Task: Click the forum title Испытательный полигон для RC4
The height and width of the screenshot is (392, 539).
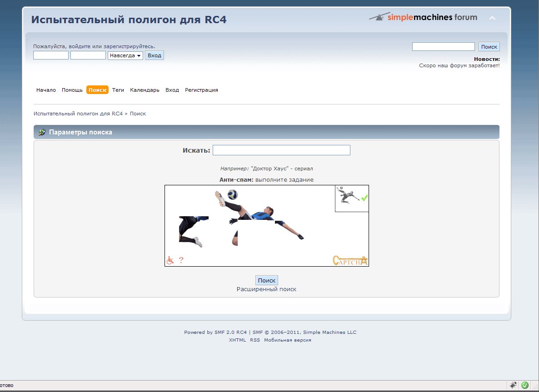Action: (x=129, y=20)
